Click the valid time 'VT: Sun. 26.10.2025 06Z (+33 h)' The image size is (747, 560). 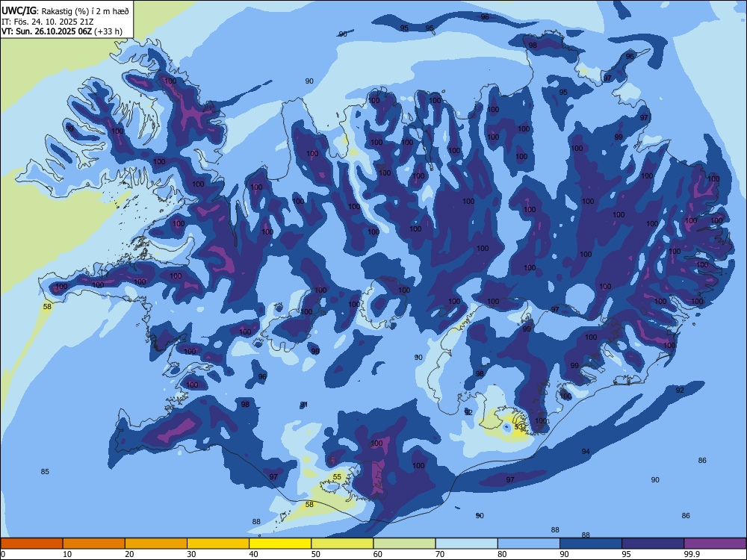pyautogui.click(x=62, y=31)
